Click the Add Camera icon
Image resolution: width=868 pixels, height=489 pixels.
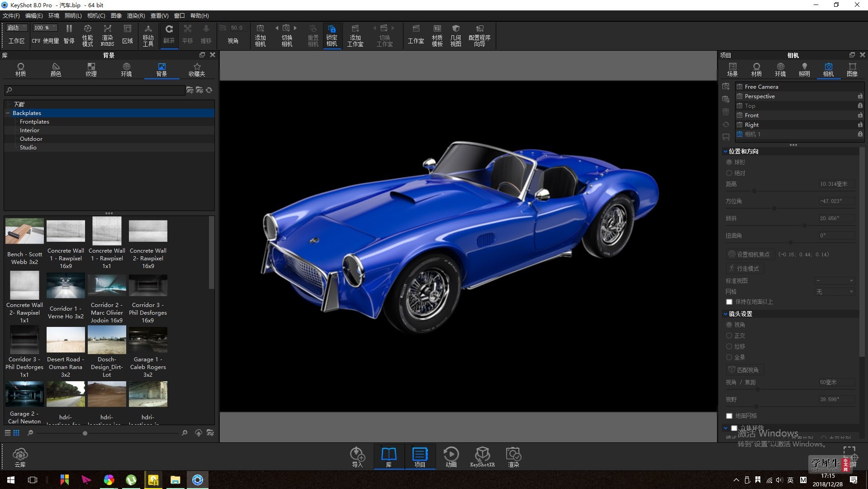coord(260,35)
